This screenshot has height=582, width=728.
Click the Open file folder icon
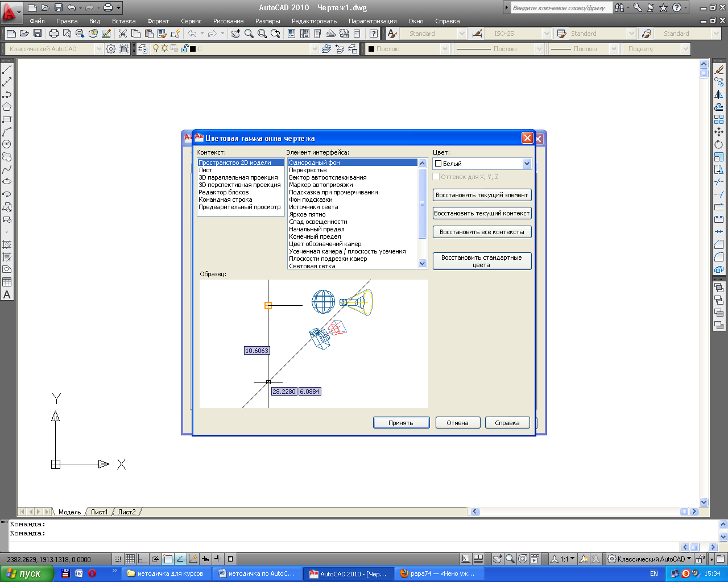pyautogui.click(x=24, y=34)
